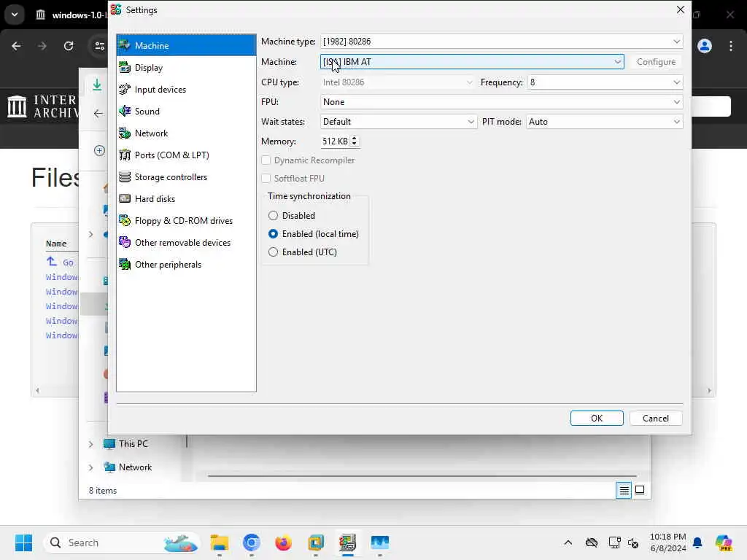Select Disabled time synchronization
Screen dimensions: 747x560
click(x=273, y=215)
